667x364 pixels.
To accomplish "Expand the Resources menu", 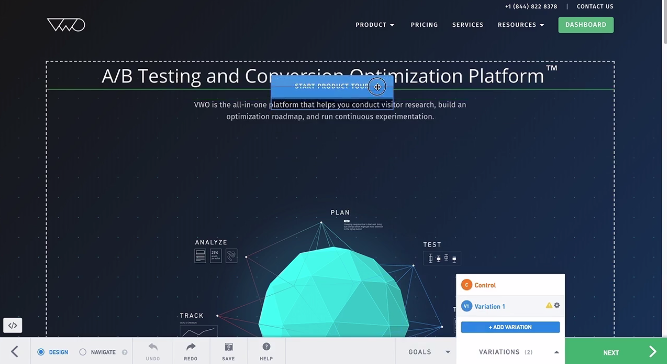I will pyautogui.click(x=521, y=25).
